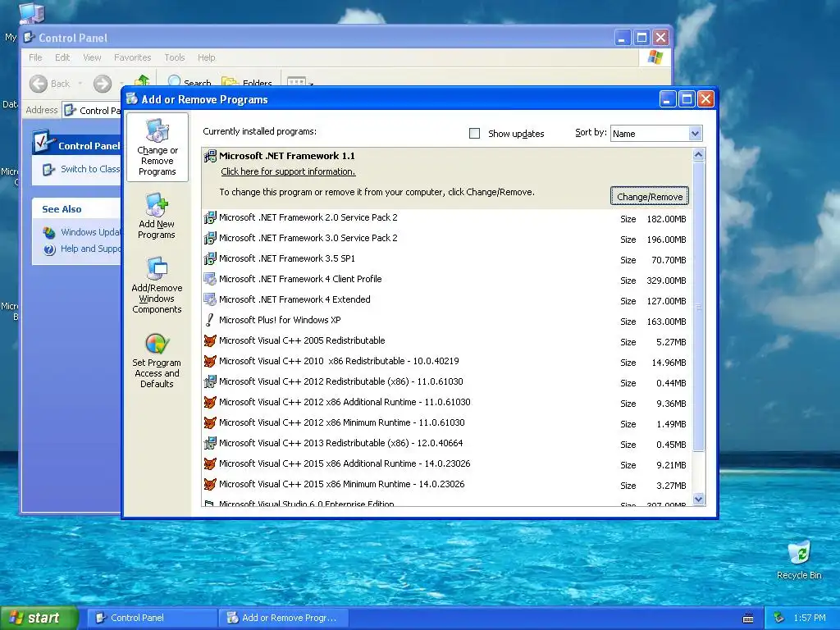Click Back arrow icon in Control Panel window
The image size is (840, 630).
coord(38,84)
